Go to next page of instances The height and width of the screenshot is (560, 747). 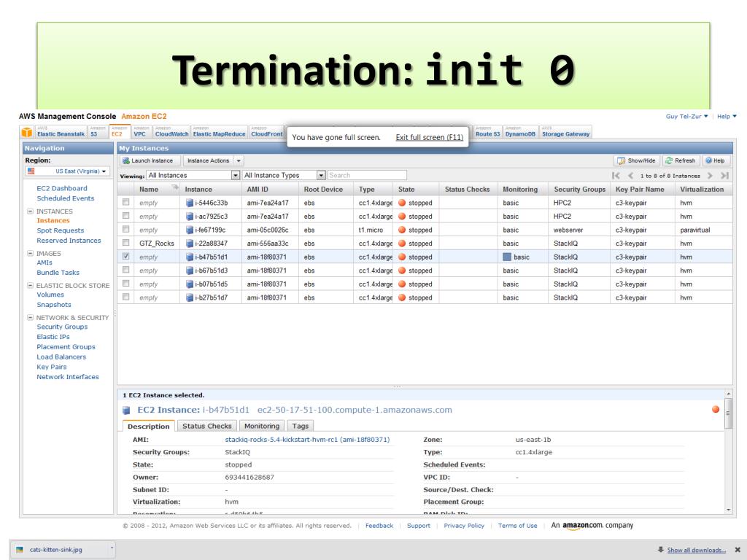click(x=710, y=176)
